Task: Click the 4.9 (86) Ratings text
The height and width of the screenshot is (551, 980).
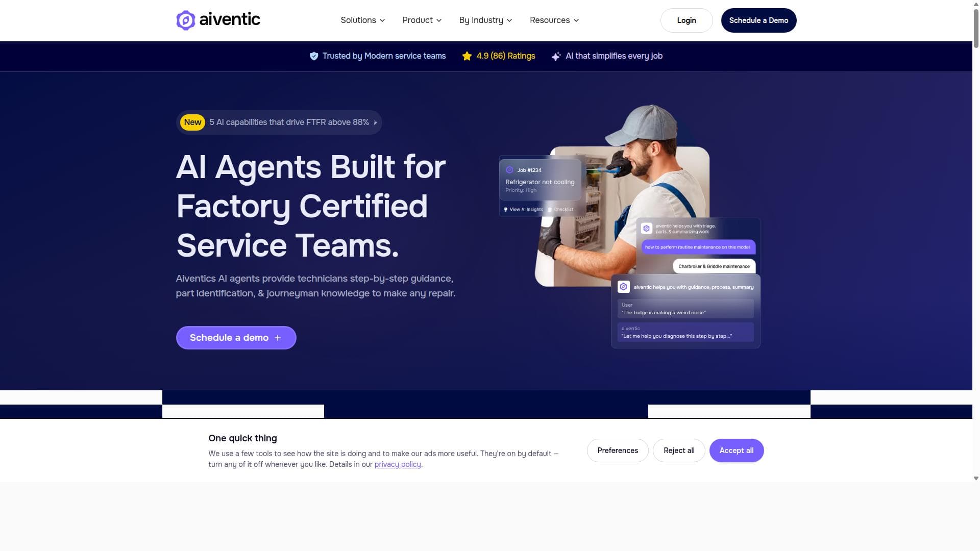Action: [x=506, y=56]
